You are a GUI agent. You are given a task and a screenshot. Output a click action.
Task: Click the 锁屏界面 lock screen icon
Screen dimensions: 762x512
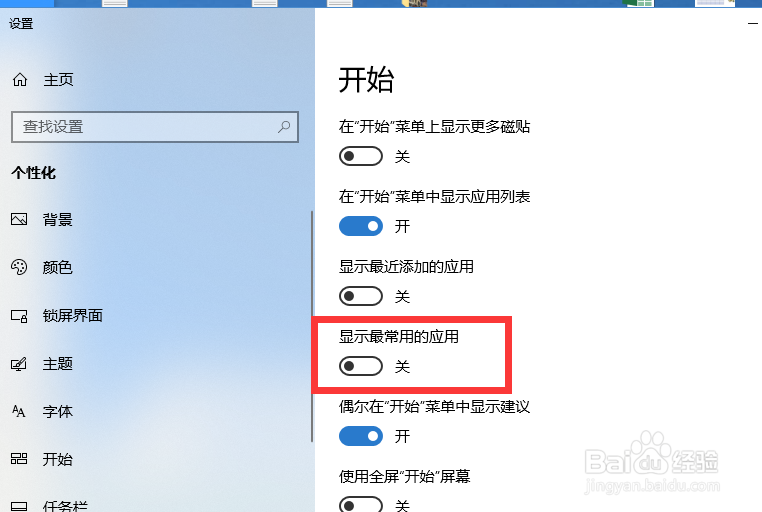click(x=19, y=316)
